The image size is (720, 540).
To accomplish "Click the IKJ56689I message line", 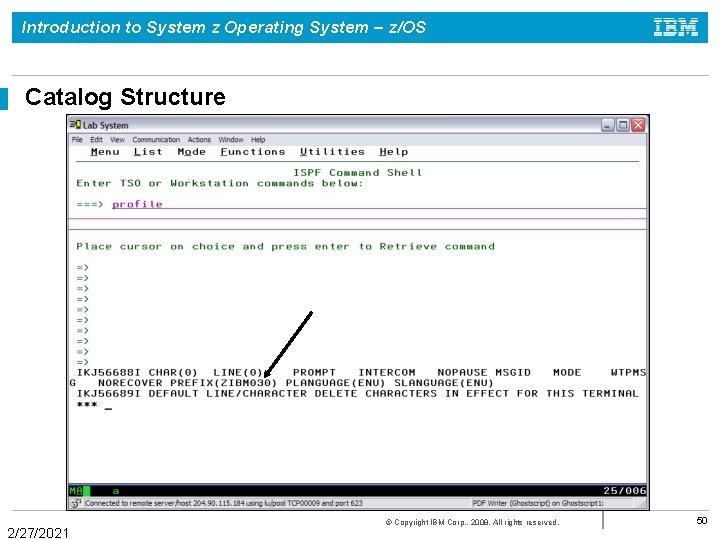I will pos(358,394).
